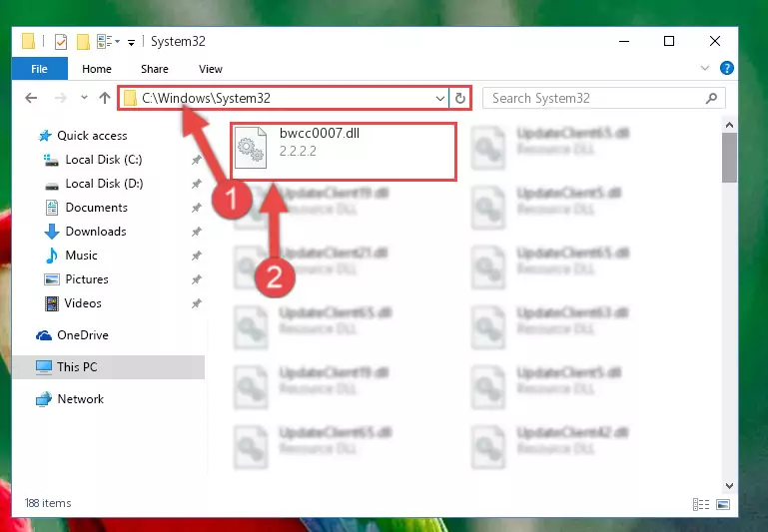Screen dimensions: 768x532
Task: Click pin icon beside Pictures
Action: click(197, 279)
